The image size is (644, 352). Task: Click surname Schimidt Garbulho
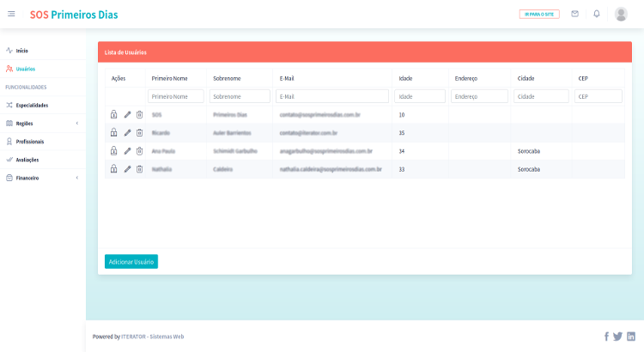(235, 151)
